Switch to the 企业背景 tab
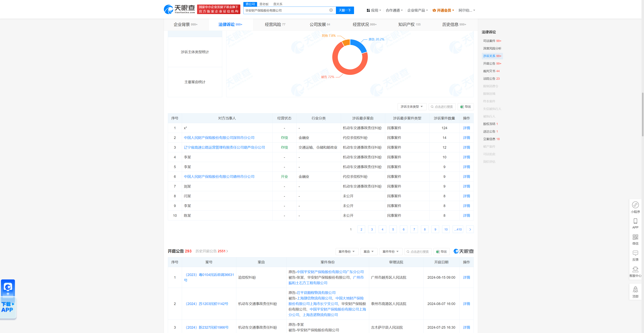The width and height of the screenshot is (644, 333). 185,24
